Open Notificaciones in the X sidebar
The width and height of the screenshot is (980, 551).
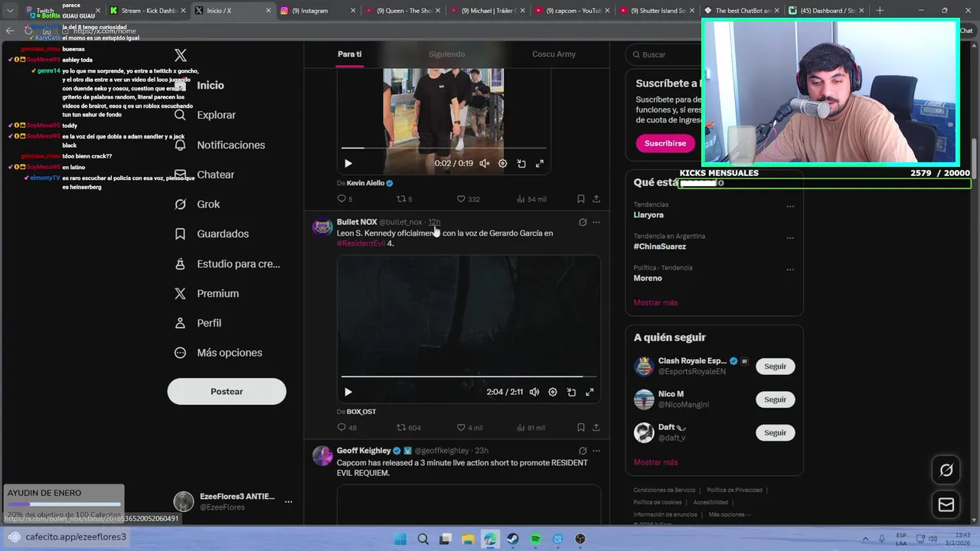point(220,145)
